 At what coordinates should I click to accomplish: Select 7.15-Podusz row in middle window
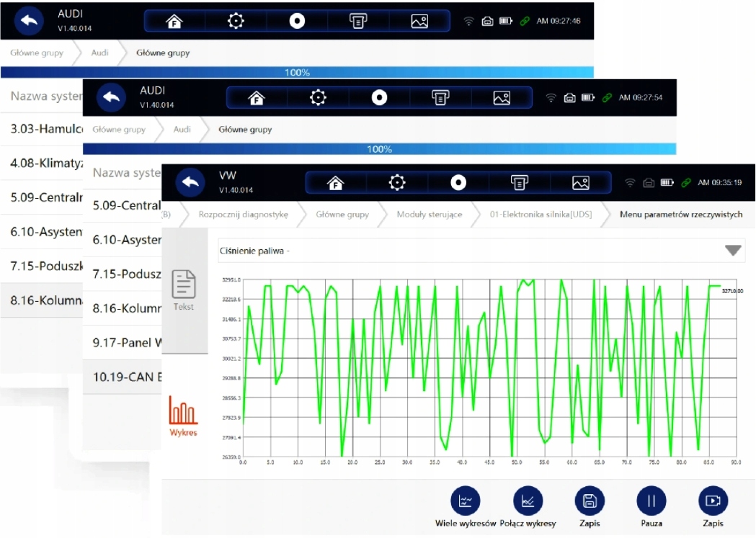[123, 274]
